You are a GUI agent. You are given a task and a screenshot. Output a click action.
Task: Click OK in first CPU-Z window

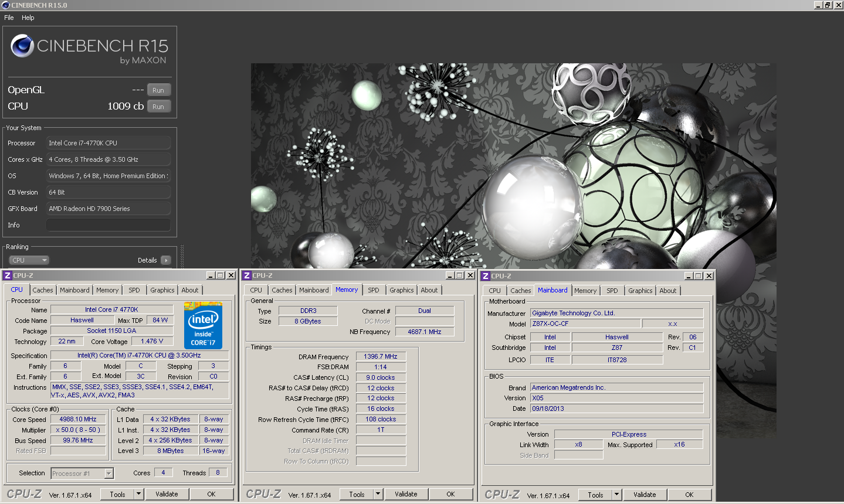click(211, 494)
